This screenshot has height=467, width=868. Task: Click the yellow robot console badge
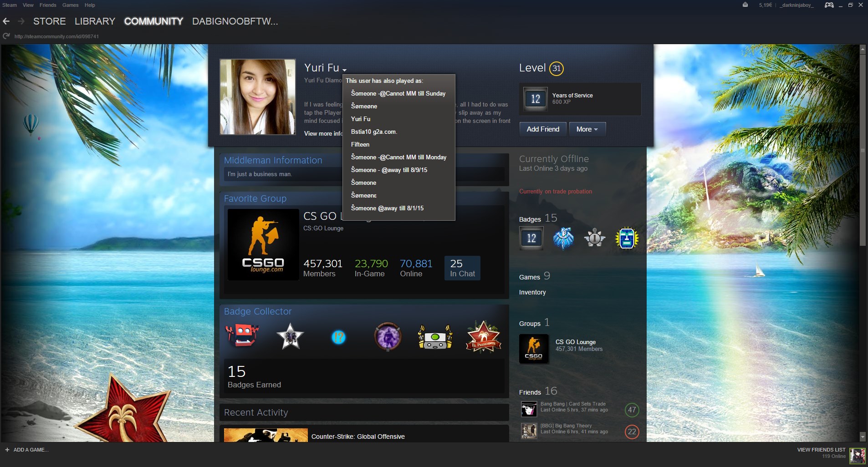click(435, 337)
